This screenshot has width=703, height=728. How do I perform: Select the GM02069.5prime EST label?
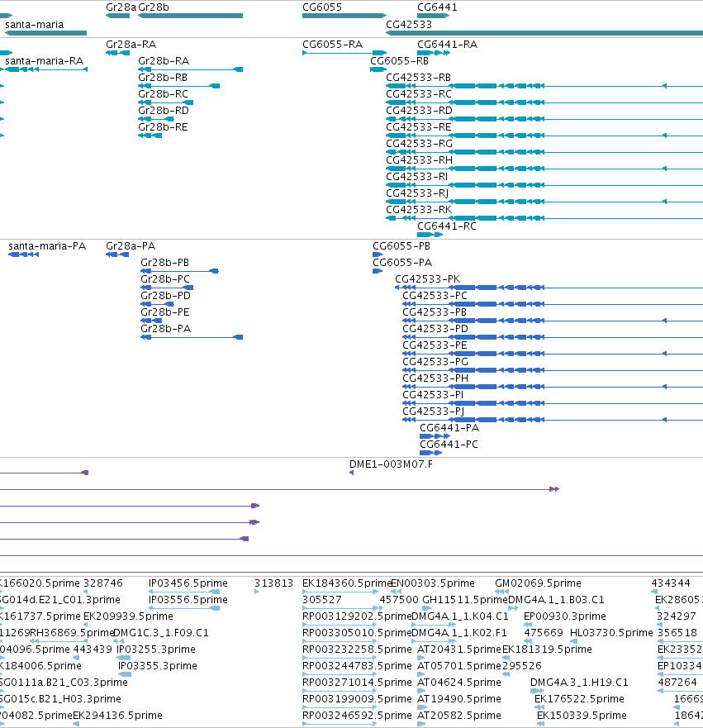click(x=538, y=583)
